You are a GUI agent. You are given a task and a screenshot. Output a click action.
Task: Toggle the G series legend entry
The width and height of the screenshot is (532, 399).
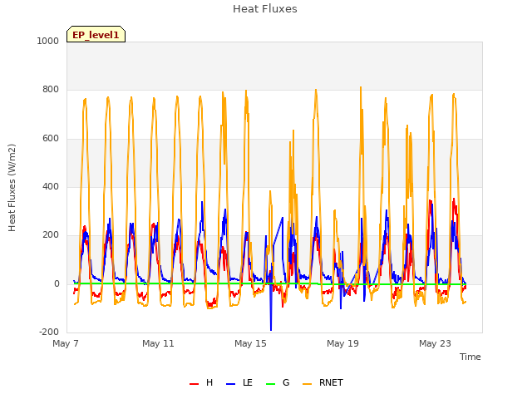pyautogui.click(x=278, y=382)
